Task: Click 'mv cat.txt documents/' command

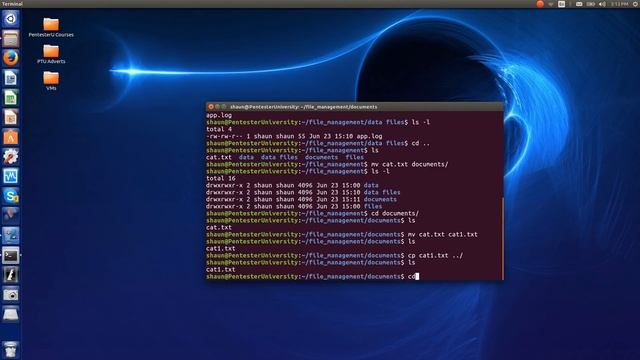Action: (409, 164)
